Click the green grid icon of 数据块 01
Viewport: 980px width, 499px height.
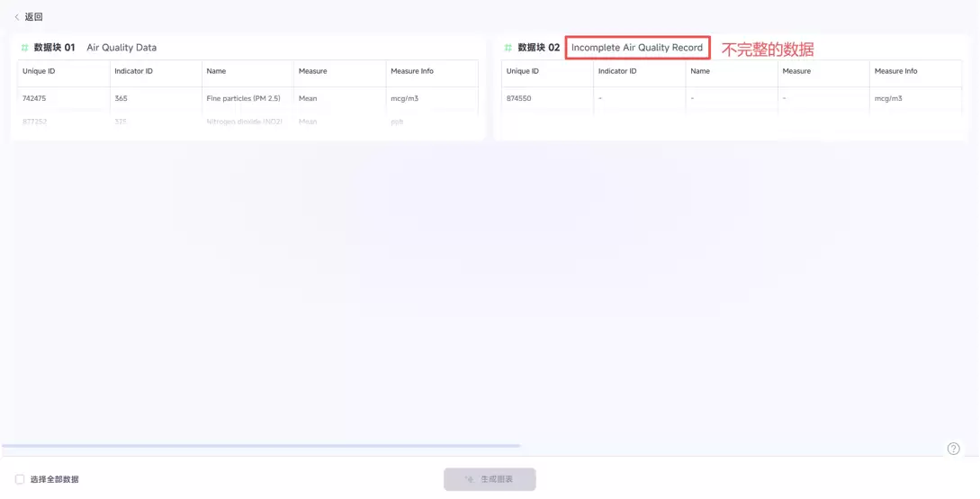[24, 48]
